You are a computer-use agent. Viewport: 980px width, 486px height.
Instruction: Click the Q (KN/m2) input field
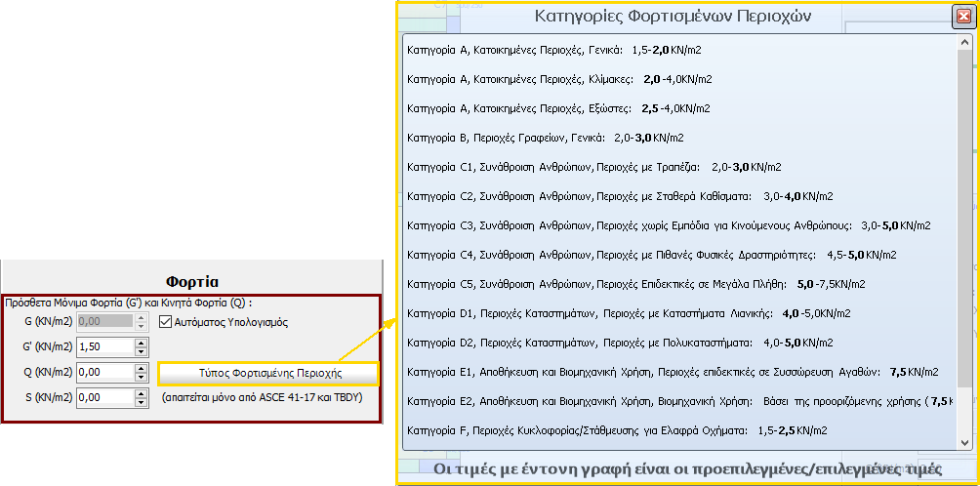pyautogui.click(x=103, y=372)
